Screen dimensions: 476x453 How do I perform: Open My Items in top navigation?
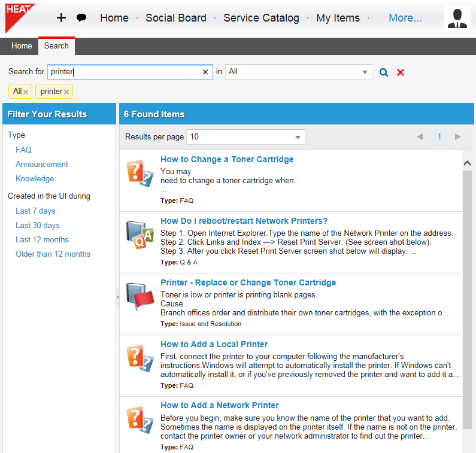pos(338,18)
